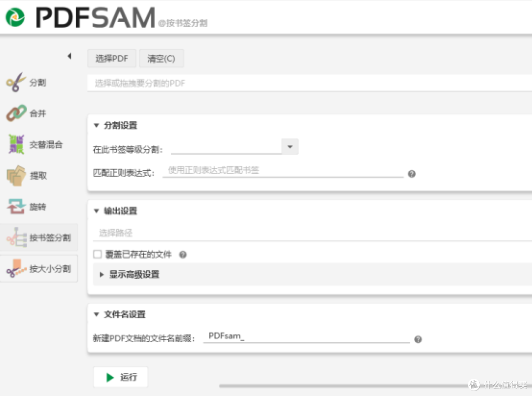Click the 清空(C) clear button
532x396 pixels.
(x=162, y=58)
